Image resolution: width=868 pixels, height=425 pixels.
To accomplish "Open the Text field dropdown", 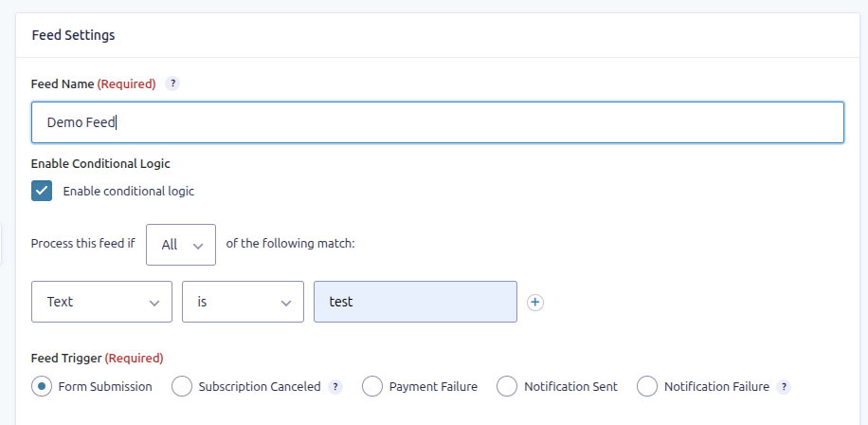I will 101,302.
